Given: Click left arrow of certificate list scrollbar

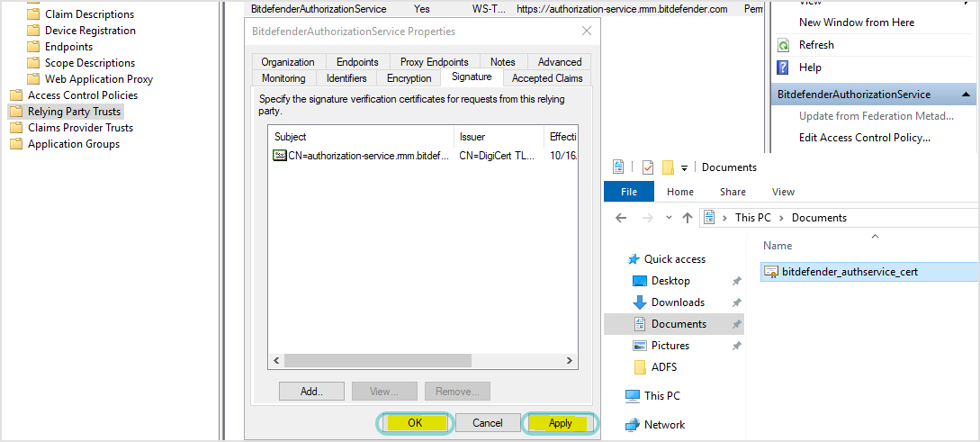Looking at the screenshot, I should pos(276,361).
